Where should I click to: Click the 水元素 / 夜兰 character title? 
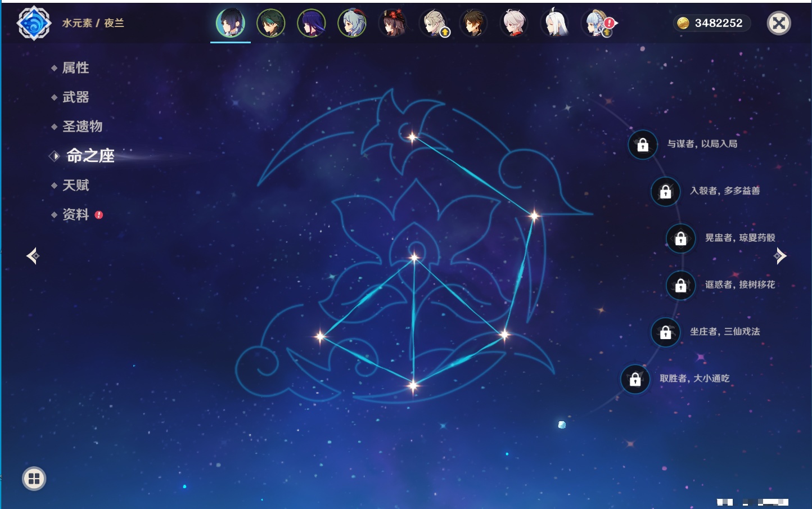click(93, 23)
